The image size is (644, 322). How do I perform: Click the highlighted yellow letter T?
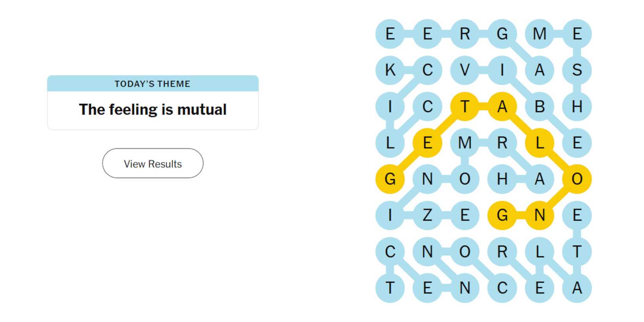click(464, 107)
